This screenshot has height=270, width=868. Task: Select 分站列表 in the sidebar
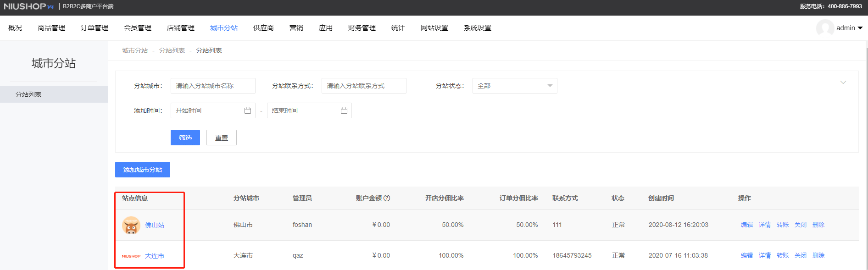[x=54, y=94]
